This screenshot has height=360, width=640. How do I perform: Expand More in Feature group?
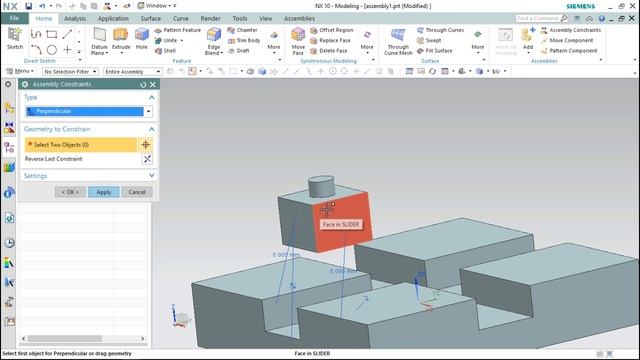coord(273,42)
